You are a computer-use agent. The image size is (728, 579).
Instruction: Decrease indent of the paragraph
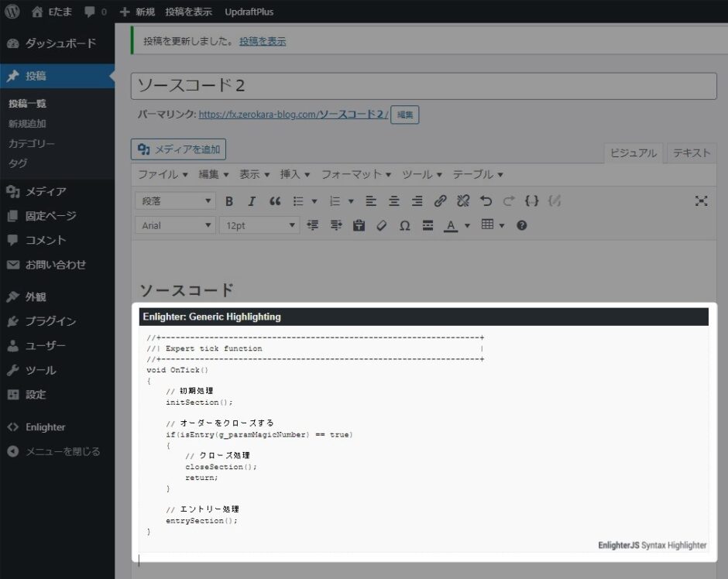[313, 225]
